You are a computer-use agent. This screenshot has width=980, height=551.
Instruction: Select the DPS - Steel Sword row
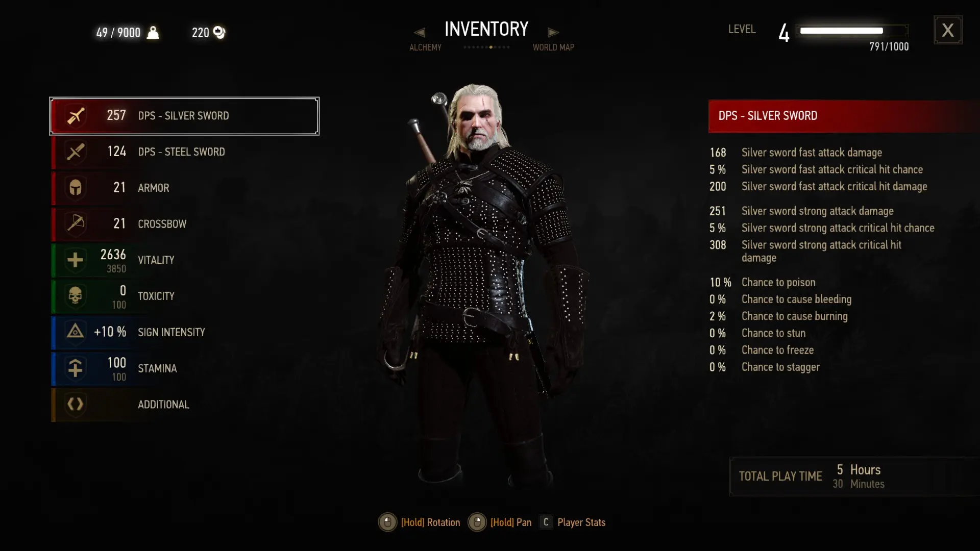point(184,152)
